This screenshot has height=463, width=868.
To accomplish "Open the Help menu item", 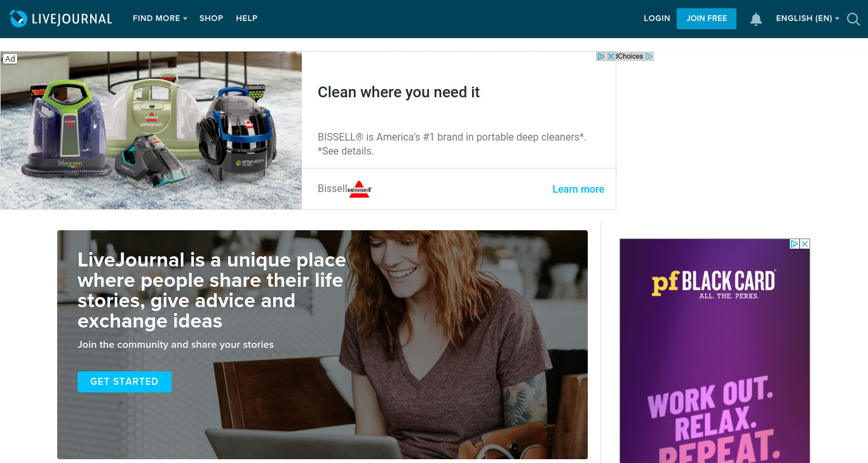I will coord(247,18).
